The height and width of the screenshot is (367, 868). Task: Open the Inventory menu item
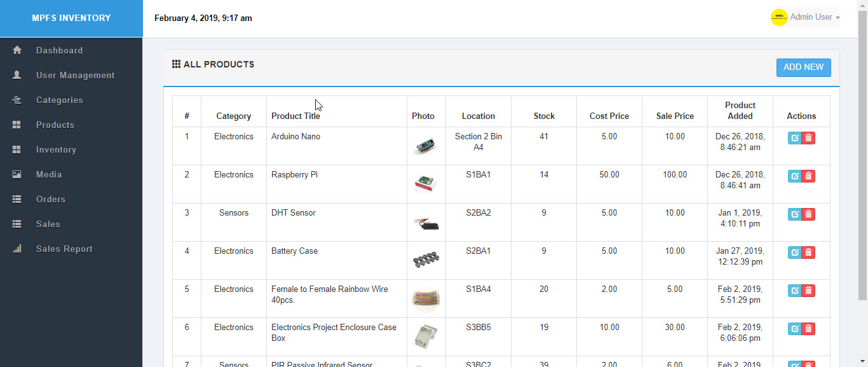pyautogui.click(x=56, y=149)
